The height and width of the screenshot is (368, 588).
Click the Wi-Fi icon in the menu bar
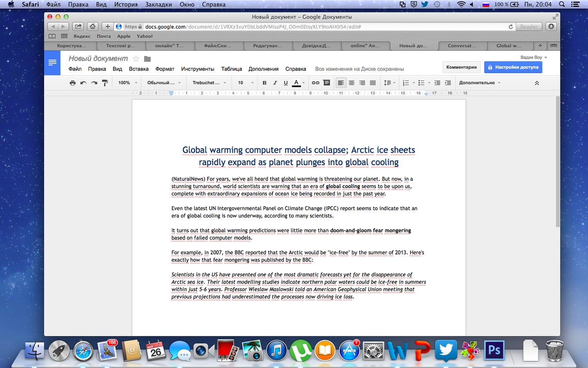[461, 5]
